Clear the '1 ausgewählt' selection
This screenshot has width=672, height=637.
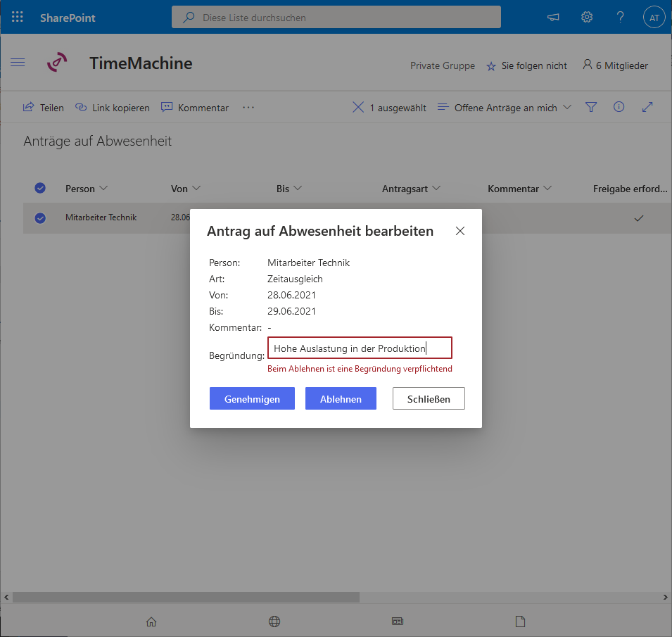(x=358, y=108)
